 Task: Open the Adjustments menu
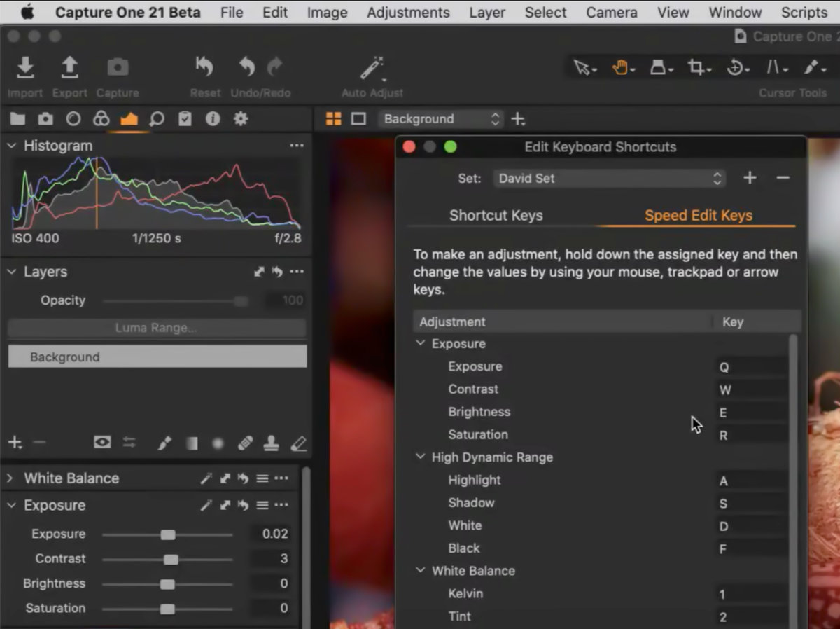(x=408, y=13)
